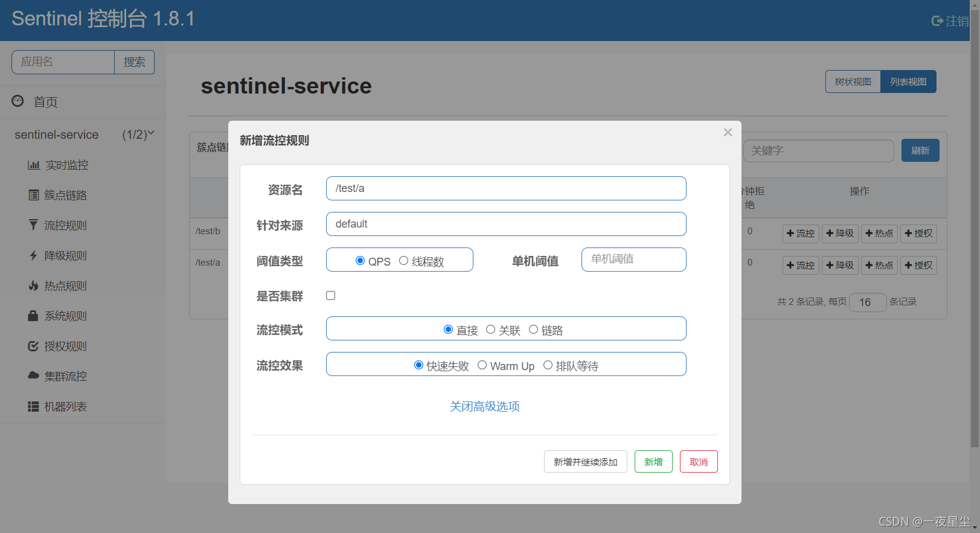Click the 新增并继续添加 button
Image resolution: width=980 pixels, height=533 pixels.
[585, 462]
